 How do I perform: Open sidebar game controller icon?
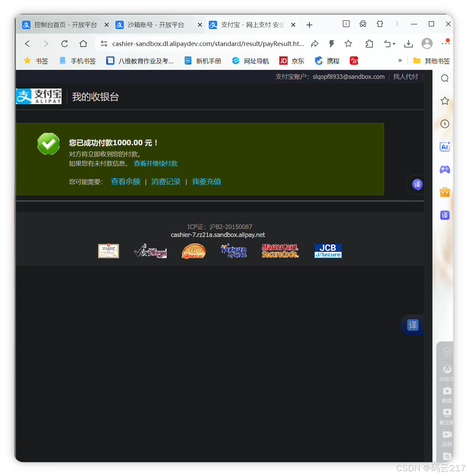[x=445, y=170]
